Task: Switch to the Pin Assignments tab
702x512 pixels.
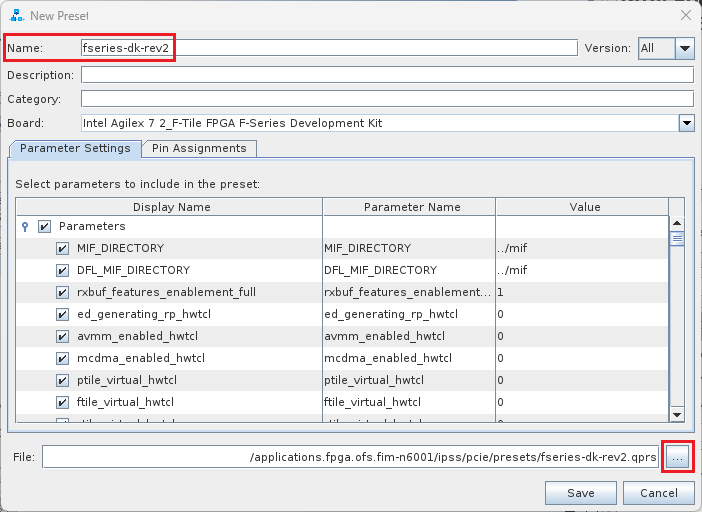Action: coord(199,148)
